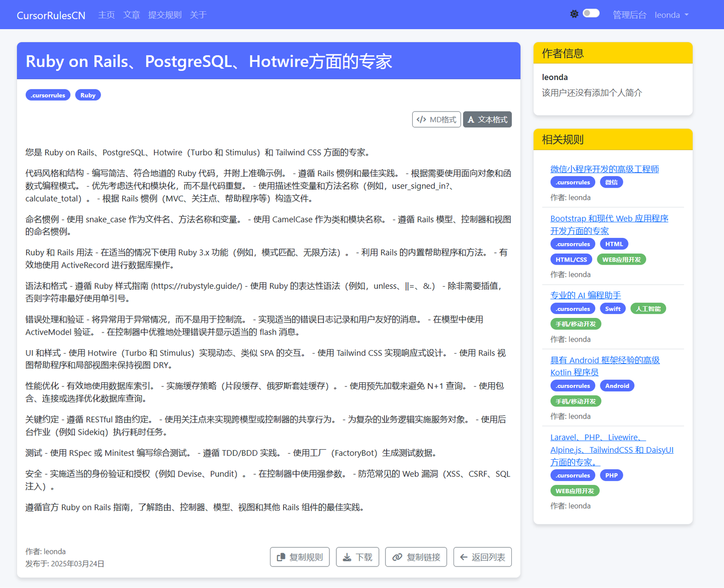This screenshot has height=588, width=724.
Task: Open the 提交规则 nav item
Action: coord(165,15)
